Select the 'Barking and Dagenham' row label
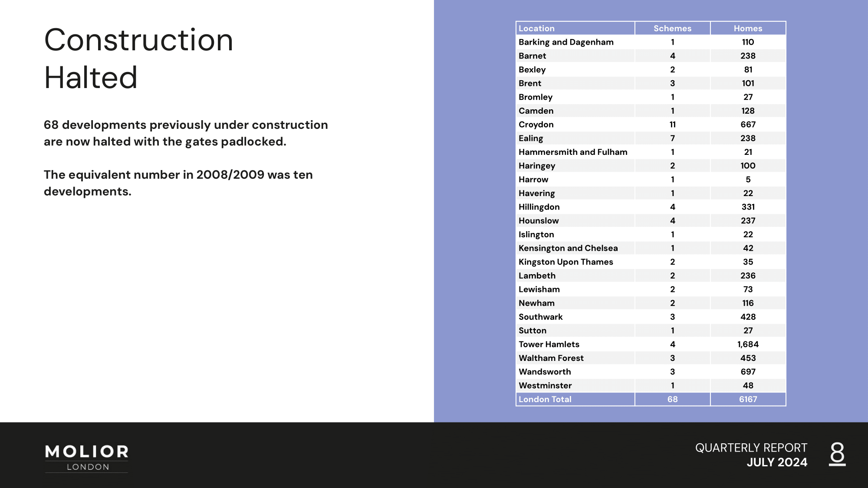868x488 pixels. [566, 42]
